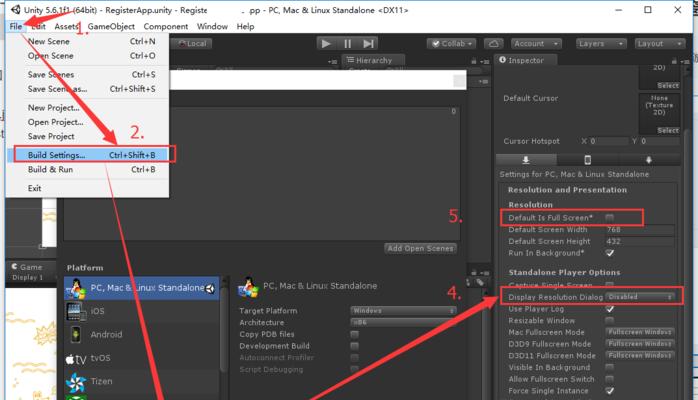This screenshot has width=698, height=400.
Task: Click Default Screen Width field
Action: 640,230
